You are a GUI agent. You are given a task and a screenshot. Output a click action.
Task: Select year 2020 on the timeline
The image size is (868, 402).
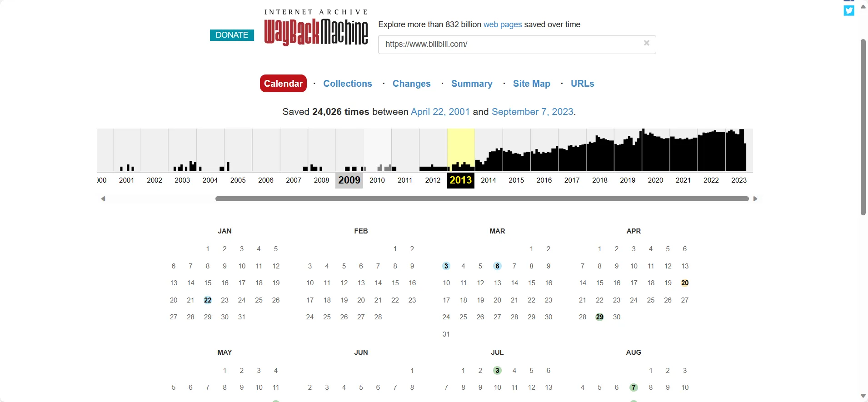[x=655, y=180]
